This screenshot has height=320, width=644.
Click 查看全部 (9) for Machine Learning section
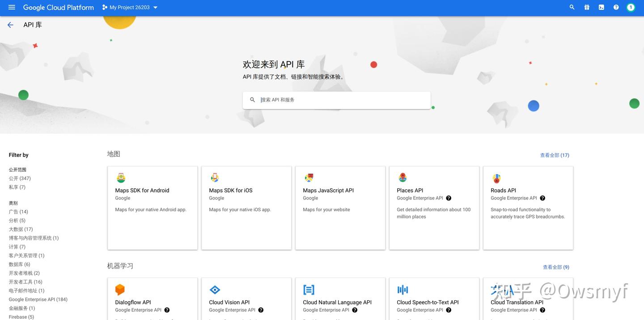(x=556, y=267)
